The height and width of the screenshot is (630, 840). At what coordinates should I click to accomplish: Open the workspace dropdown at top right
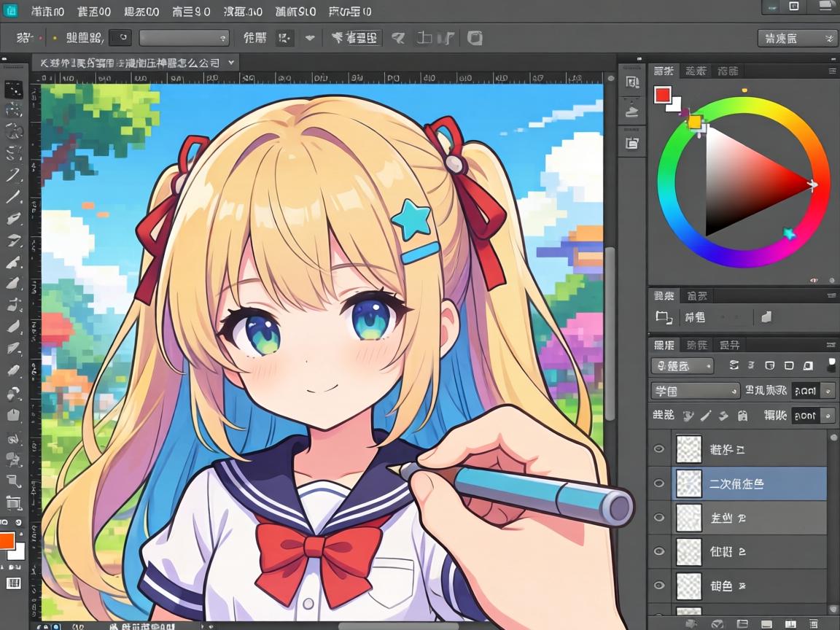797,38
